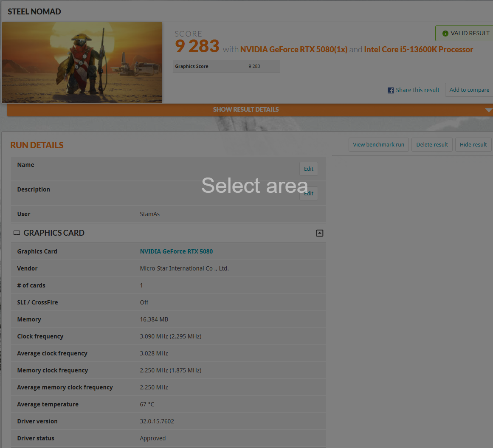Image resolution: width=493 pixels, height=448 pixels.
Task: Open the Steel Nomad benchmark thumbnail
Action: (82, 62)
